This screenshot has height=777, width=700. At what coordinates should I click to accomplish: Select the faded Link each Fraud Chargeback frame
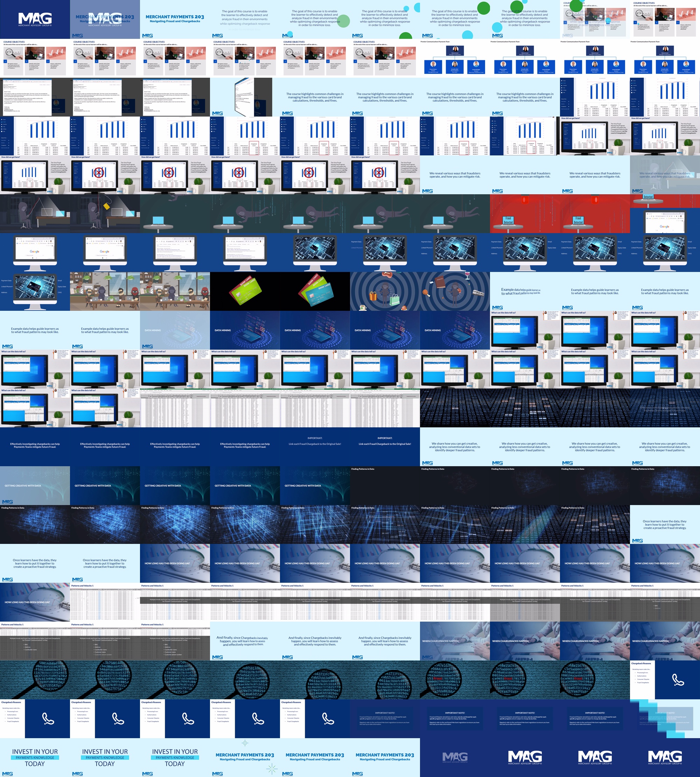point(315,447)
